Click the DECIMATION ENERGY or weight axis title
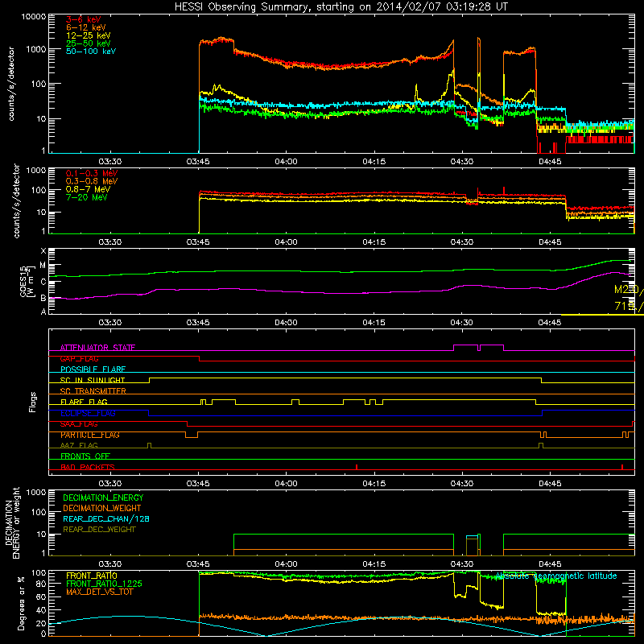This screenshot has height=644, width=644. pos(12,522)
